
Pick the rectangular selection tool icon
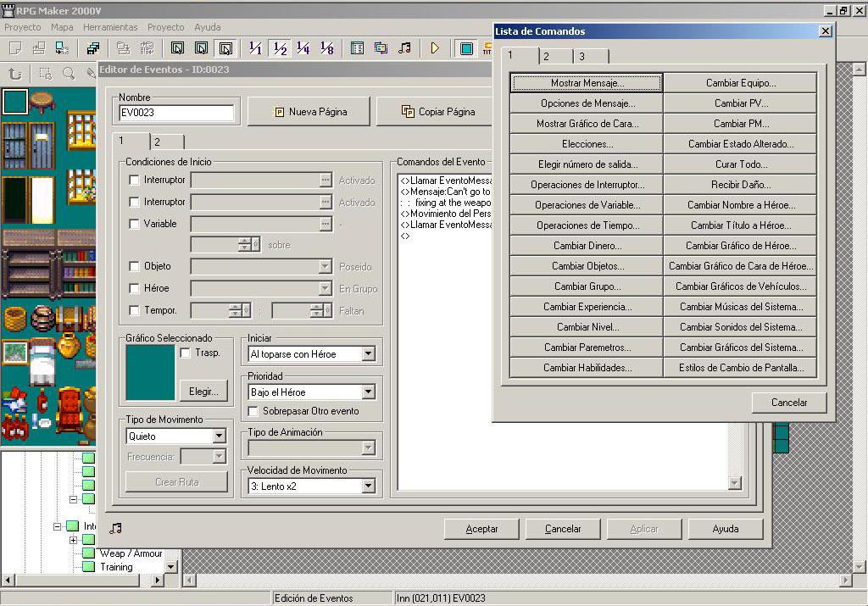tap(45, 73)
